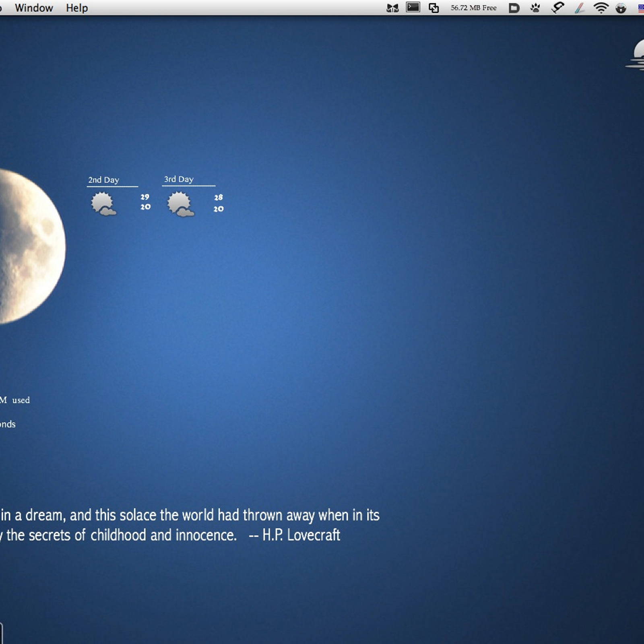Click the overlapping squares menu bar icon
The width and height of the screenshot is (644, 644).
[433, 8]
